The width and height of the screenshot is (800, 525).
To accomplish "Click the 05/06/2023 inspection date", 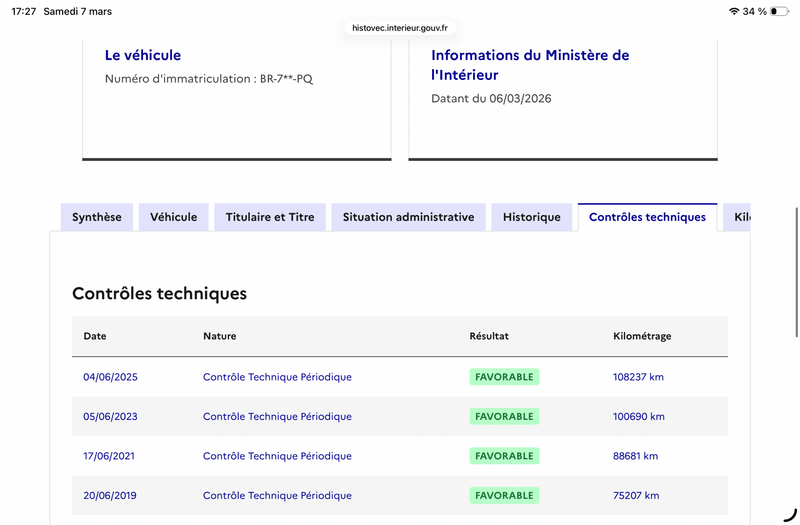I will tap(110, 416).
